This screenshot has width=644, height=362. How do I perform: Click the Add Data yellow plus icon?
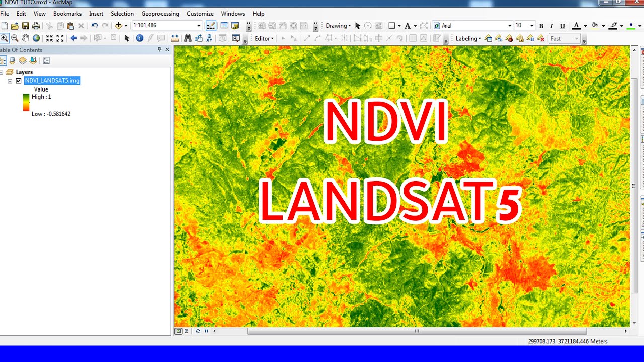click(118, 26)
